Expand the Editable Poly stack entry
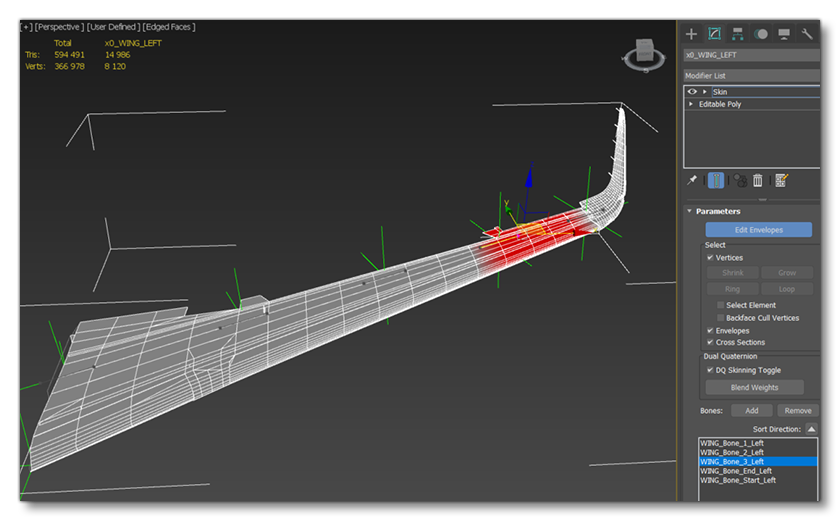 (x=691, y=104)
